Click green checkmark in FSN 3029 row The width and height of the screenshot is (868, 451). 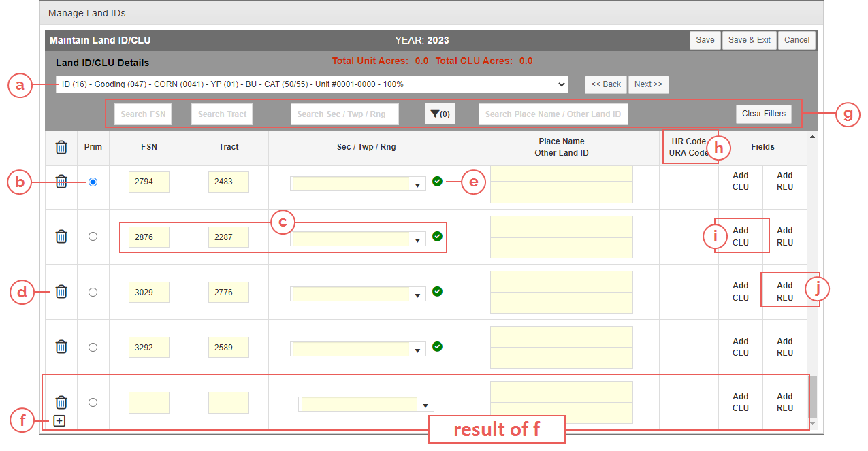(437, 291)
